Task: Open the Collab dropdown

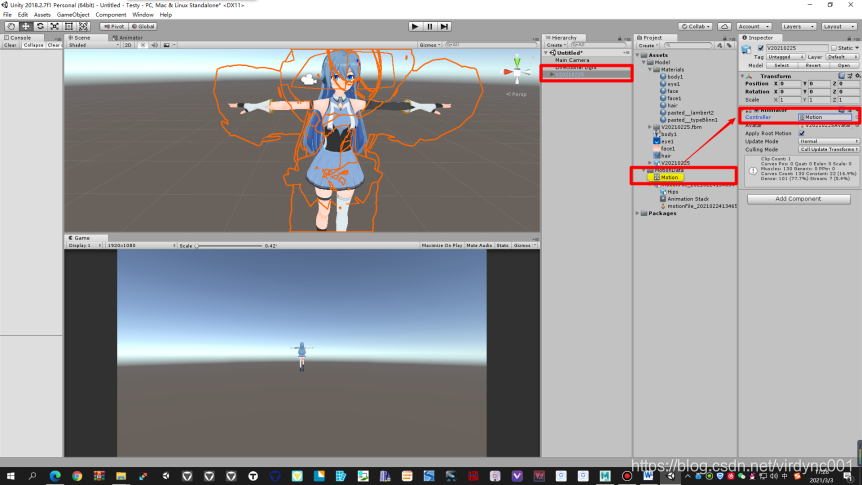Action: coord(695,26)
